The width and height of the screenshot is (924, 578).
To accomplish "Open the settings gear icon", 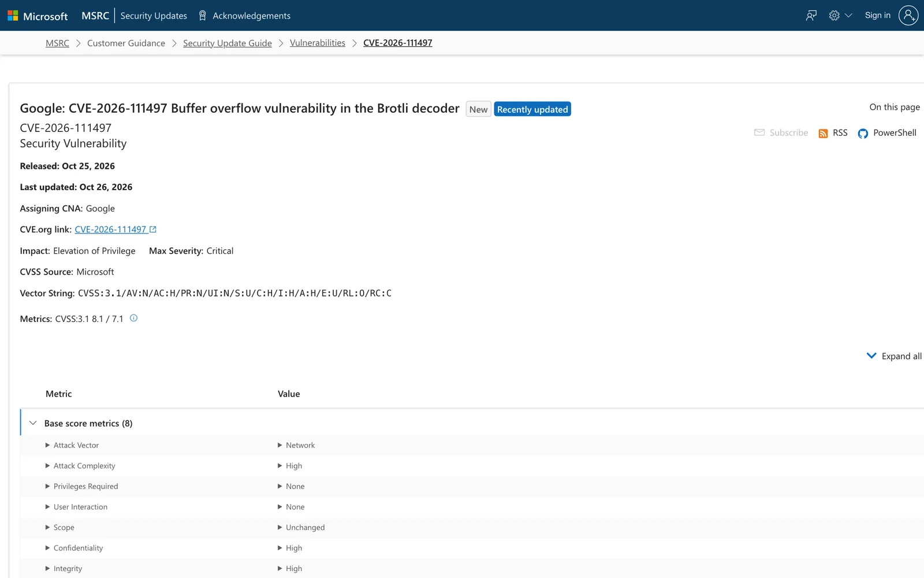I will pos(834,16).
